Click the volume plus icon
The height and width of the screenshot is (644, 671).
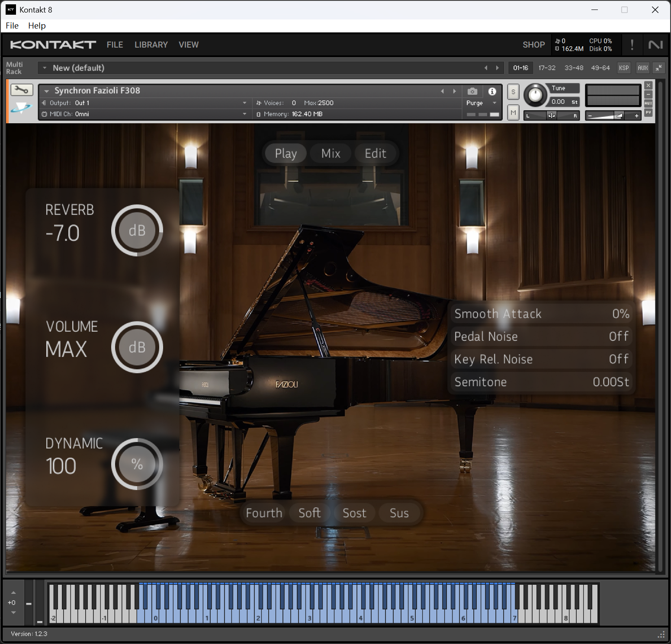coord(636,116)
